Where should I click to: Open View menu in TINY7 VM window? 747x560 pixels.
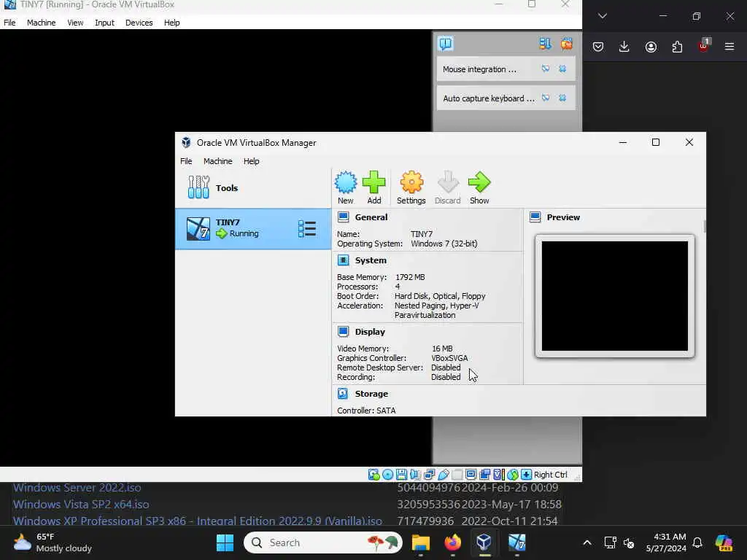(x=75, y=23)
